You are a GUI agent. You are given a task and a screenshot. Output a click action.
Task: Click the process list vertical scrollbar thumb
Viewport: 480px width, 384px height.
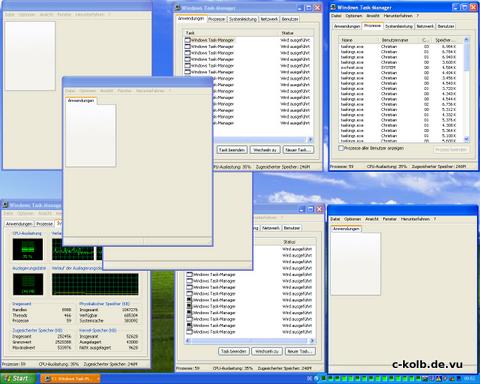pos(466,57)
